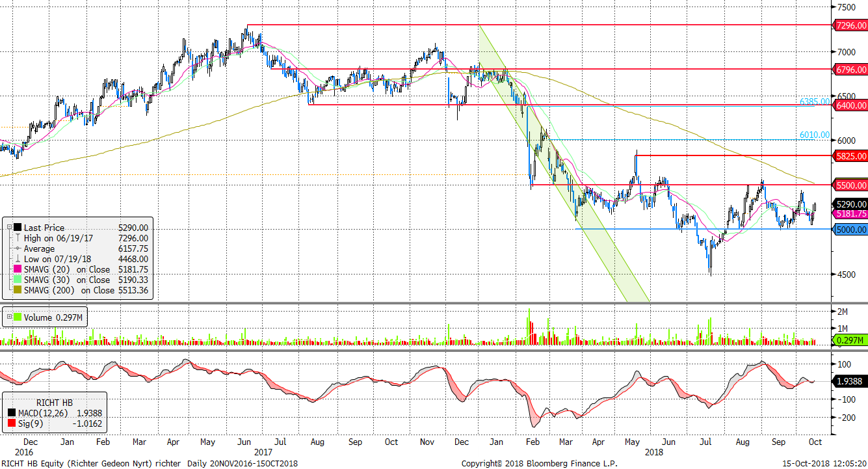The image size is (868, 469).
Task: Select the 6796.00 red price label
Action: pyautogui.click(x=850, y=69)
